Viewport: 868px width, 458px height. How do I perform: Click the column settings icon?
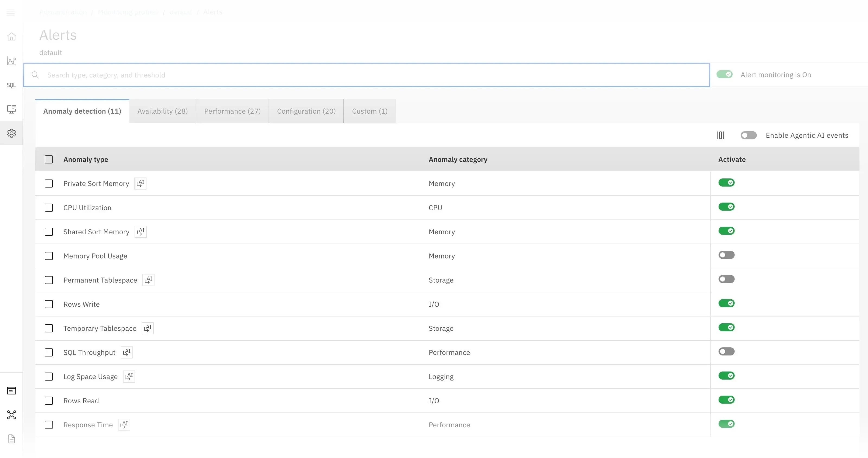pyautogui.click(x=720, y=135)
